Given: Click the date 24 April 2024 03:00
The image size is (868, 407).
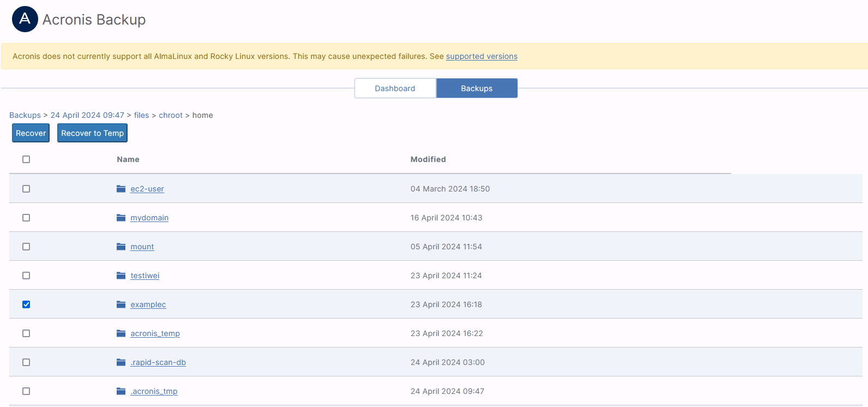Looking at the screenshot, I should coord(448,362).
